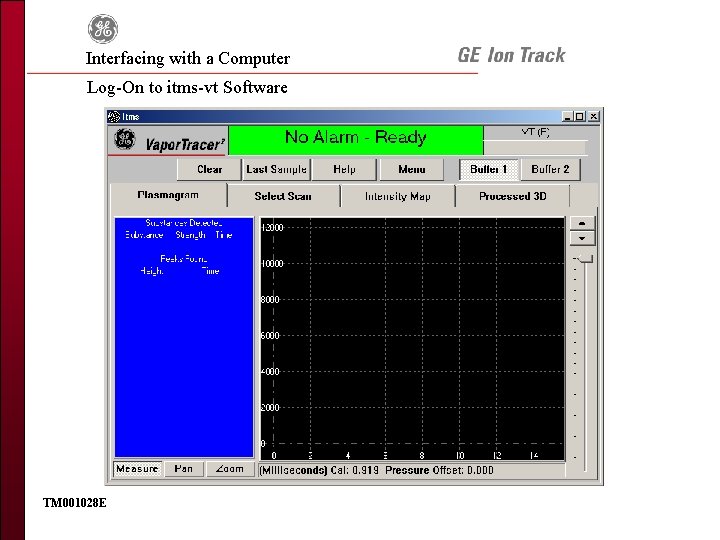The height and width of the screenshot is (540, 720).
Task: Click the No Alarm - Ready status banner
Action: click(355, 140)
